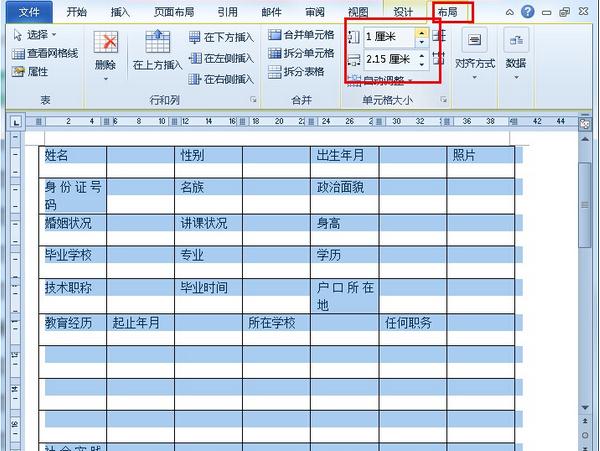Click the 身份证号码 table cell

pos(73,196)
